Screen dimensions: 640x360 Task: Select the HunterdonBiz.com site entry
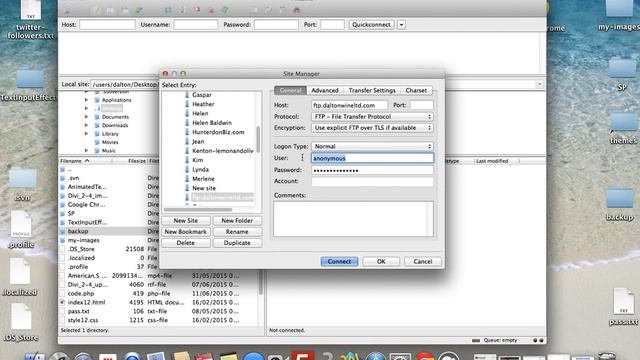[218, 132]
